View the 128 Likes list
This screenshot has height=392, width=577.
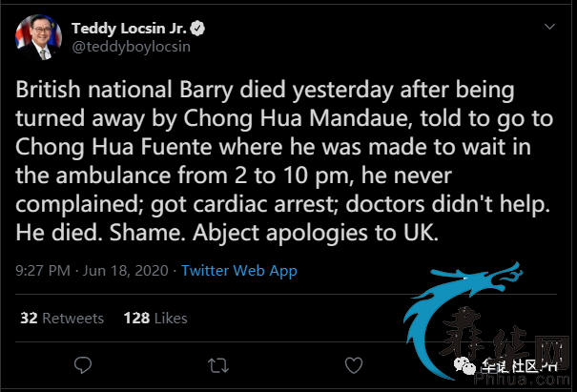tap(155, 318)
